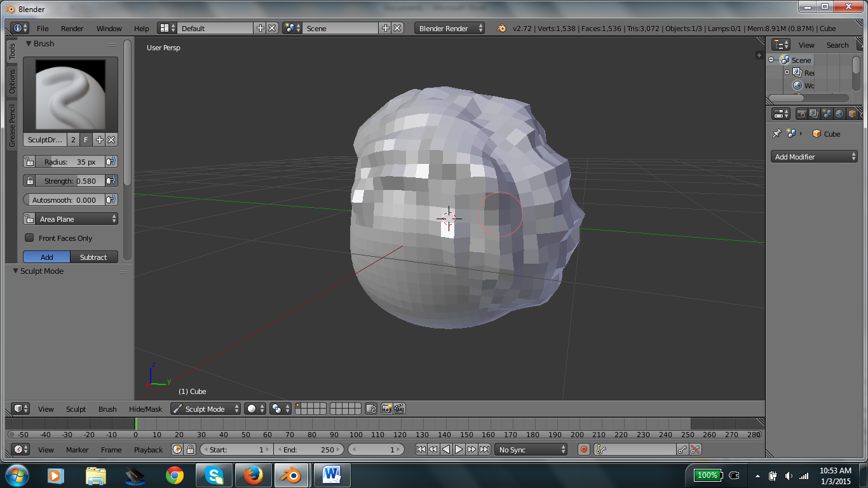Click the Start frame field
This screenshot has width=868, height=488.
[x=236, y=449]
